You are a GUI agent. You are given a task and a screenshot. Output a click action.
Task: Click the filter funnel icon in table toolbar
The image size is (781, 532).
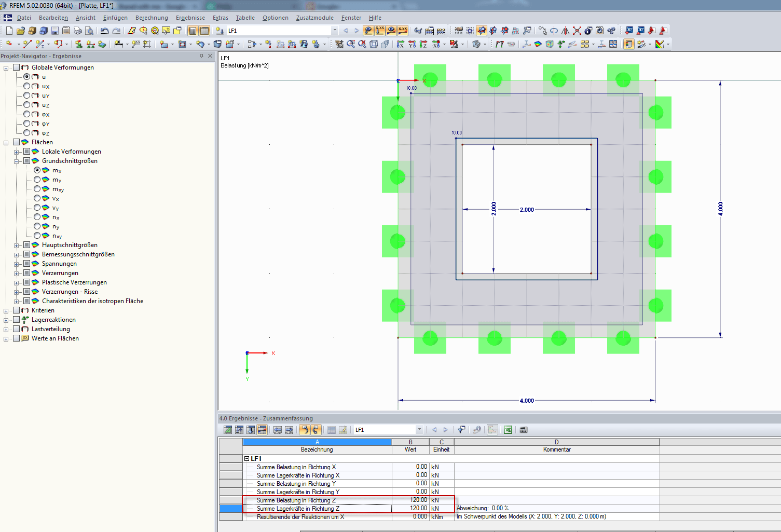(461, 430)
